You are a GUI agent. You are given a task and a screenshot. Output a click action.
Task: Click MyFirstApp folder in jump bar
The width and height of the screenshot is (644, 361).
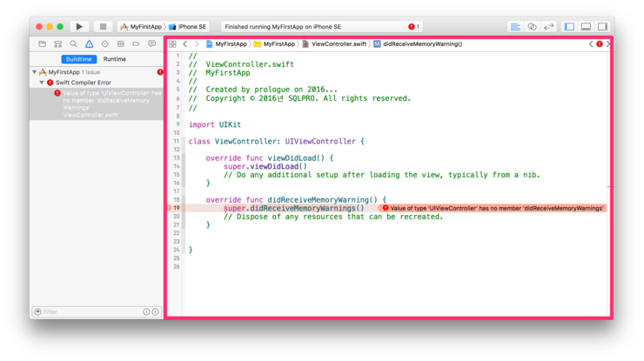pyautogui.click(x=274, y=44)
